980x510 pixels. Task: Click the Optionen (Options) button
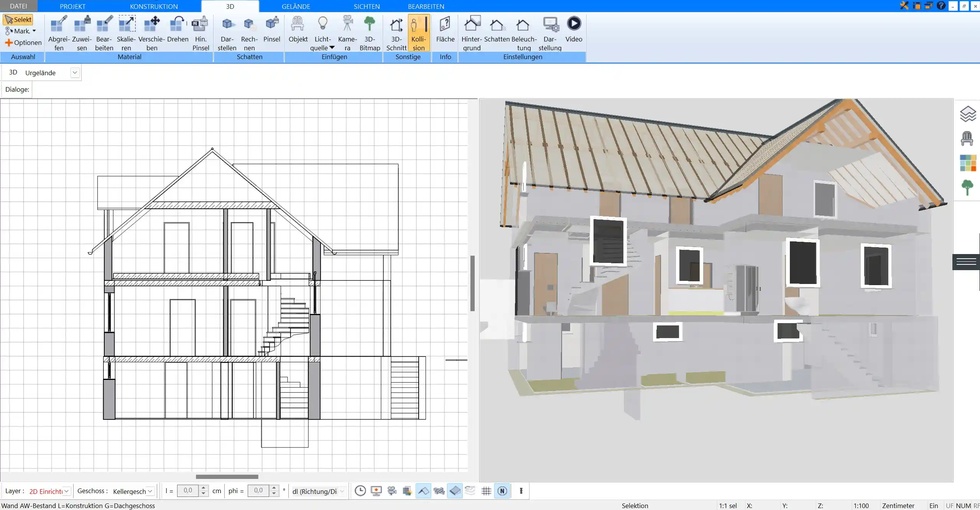pyautogui.click(x=23, y=42)
